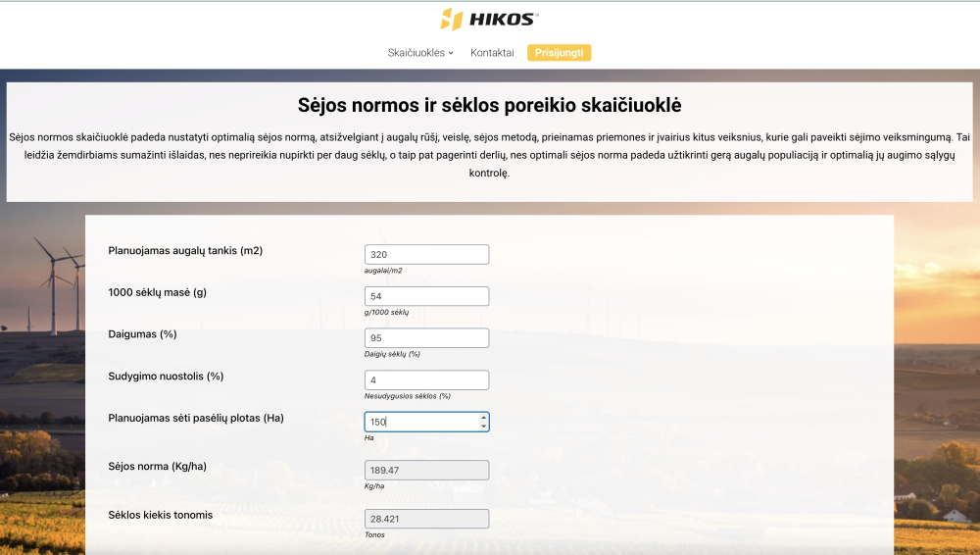Click the Planuojamas sėti pasėlių plotas input field

click(427, 422)
